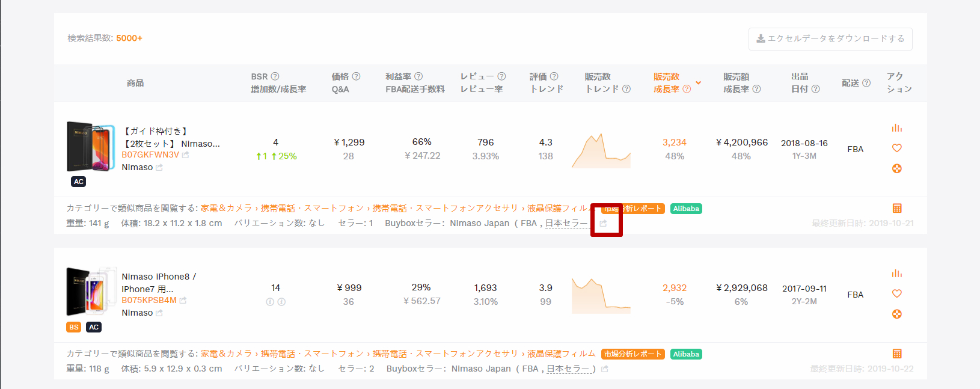Open external icon beside Nimaso brand, first product

point(159,168)
